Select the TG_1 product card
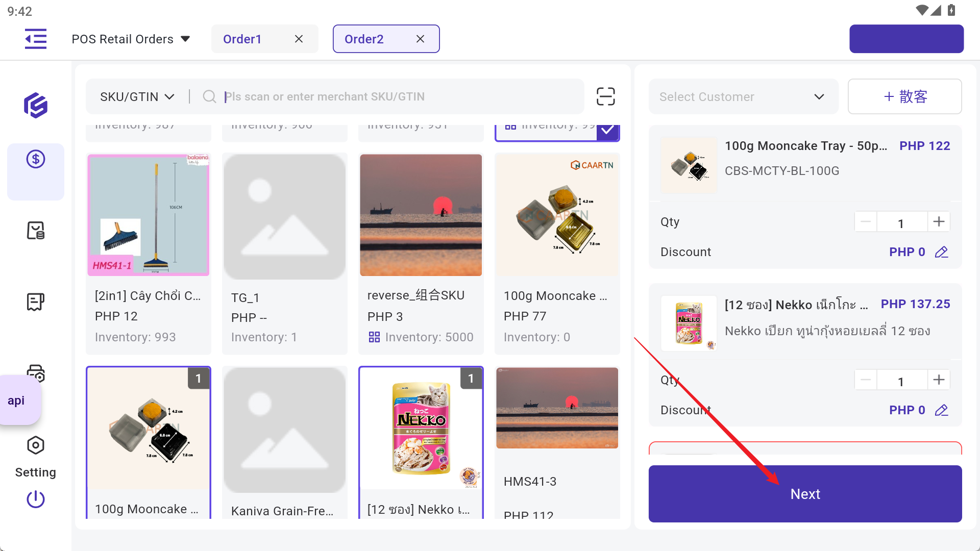Image resolution: width=980 pixels, height=551 pixels. (x=285, y=254)
